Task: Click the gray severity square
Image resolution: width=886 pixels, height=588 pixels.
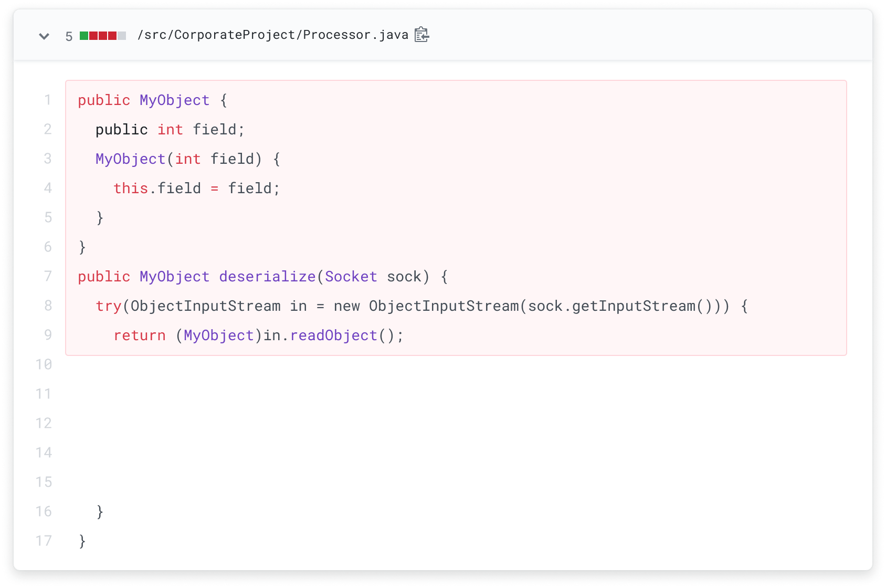Action: coord(122,35)
